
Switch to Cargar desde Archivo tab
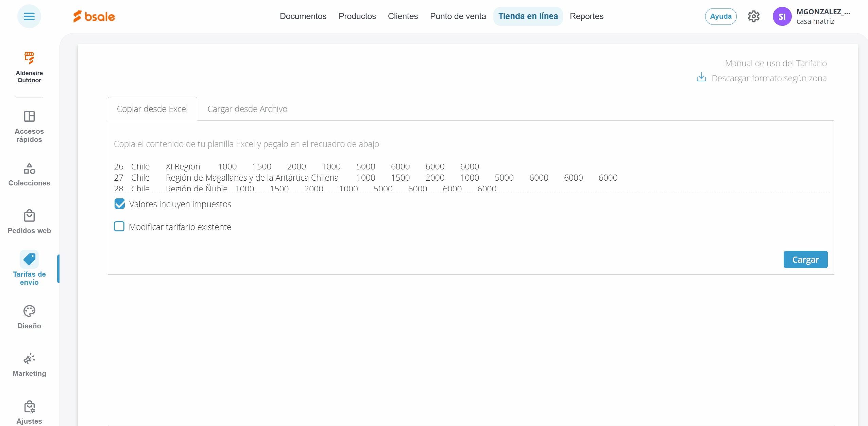pyautogui.click(x=247, y=109)
